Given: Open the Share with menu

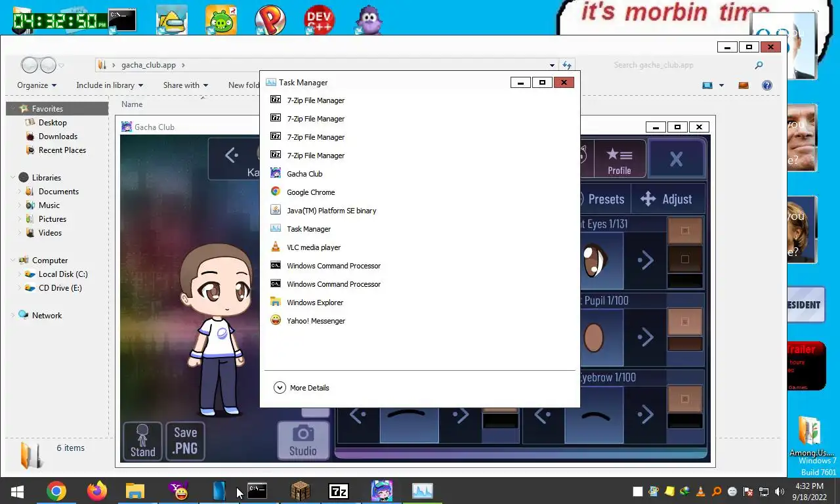Looking at the screenshot, I should pos(186,85).
